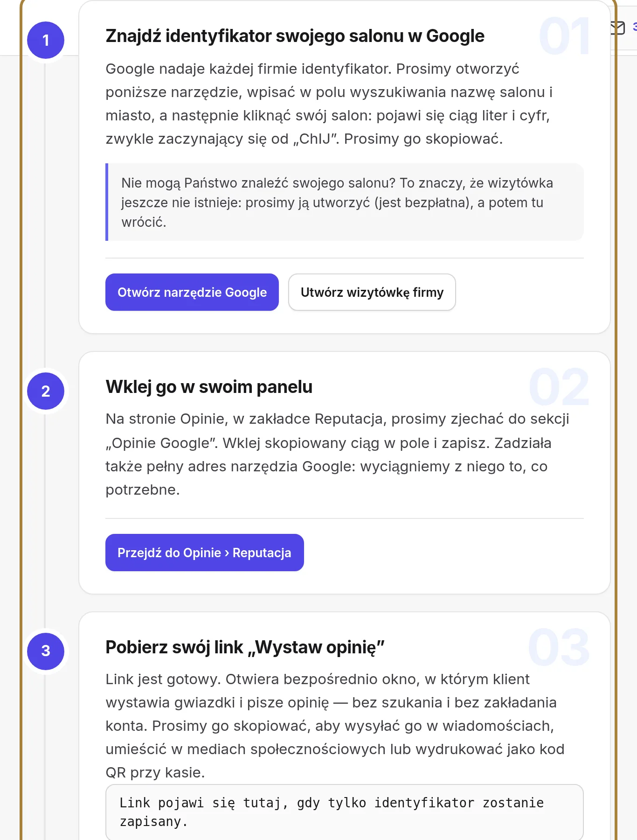Click the vertical timeline line between steps 1 and 2

(45, 215)
